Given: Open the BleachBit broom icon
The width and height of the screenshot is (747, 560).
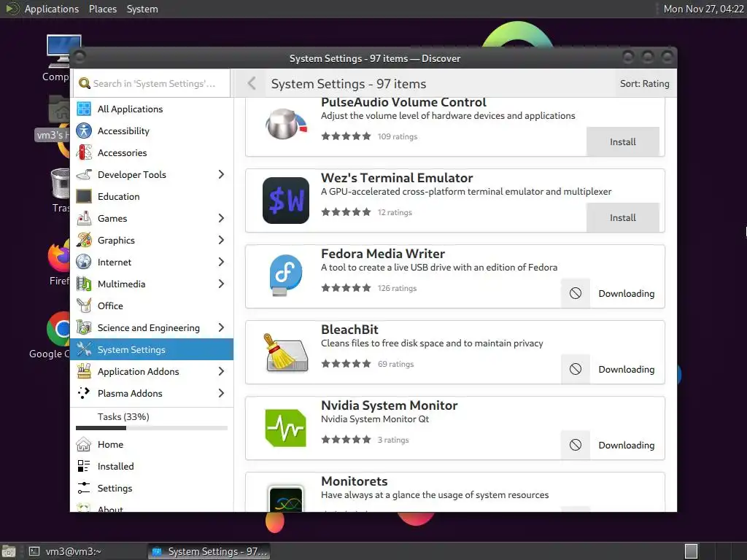Looking at the screenshot, I should pyautogui.click(x=286, y=352).
